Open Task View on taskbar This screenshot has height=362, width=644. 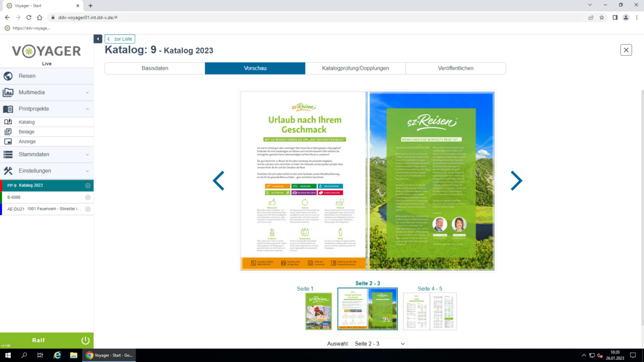[x=40, y=355]
